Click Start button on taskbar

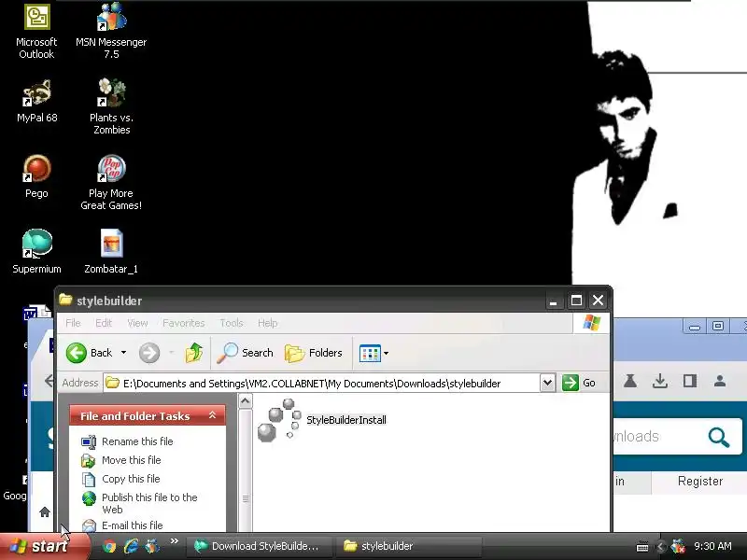(x=44, y=546)
